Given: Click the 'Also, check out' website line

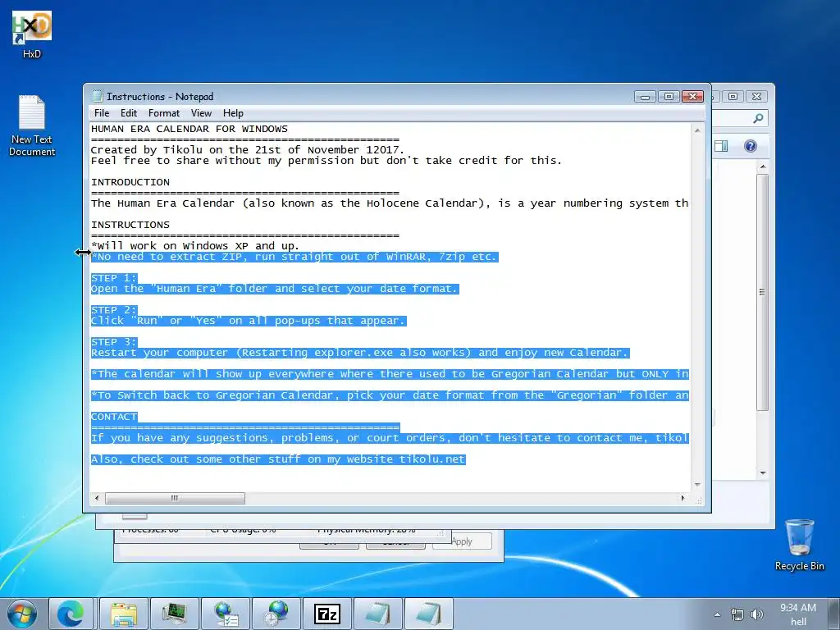Looking at the screenshot, I should (x=278, y=459).
